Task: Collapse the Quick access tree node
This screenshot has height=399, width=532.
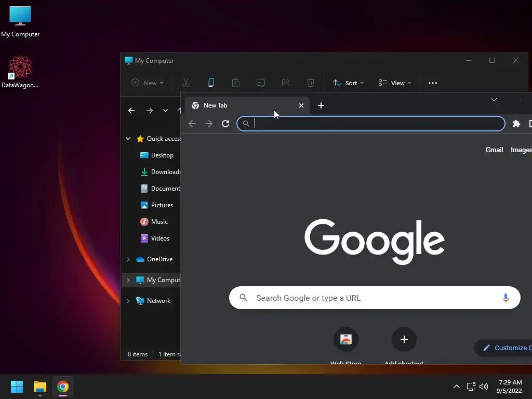Action: pos(128,138)
